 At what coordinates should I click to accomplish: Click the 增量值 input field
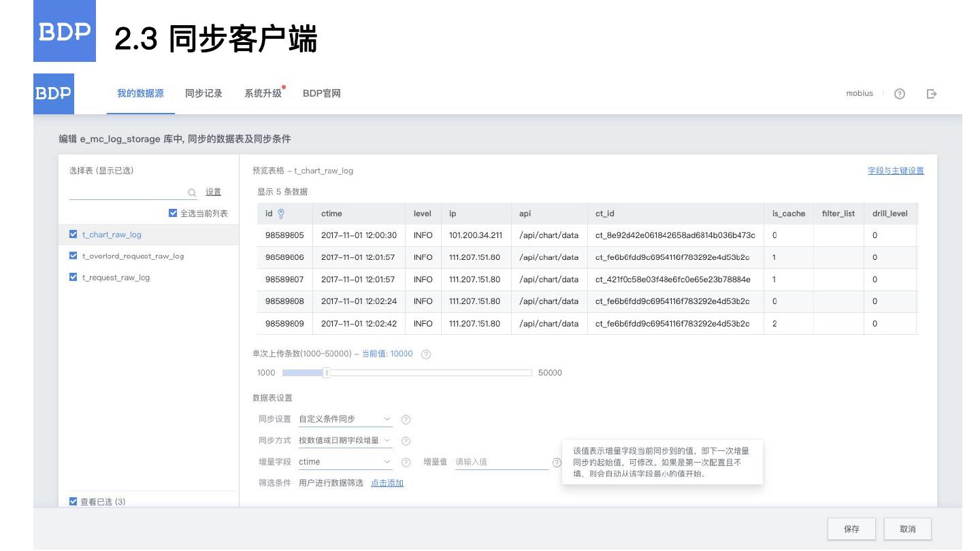coord(501,462)
